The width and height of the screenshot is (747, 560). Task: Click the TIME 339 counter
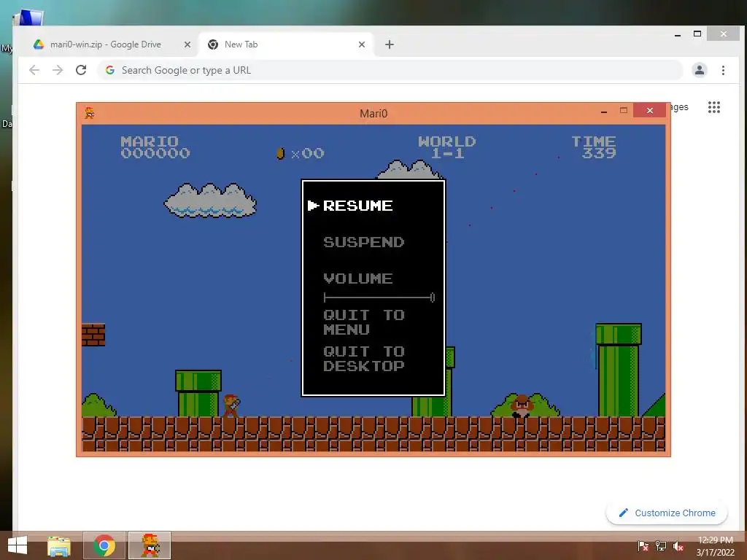tap(594, 147)
